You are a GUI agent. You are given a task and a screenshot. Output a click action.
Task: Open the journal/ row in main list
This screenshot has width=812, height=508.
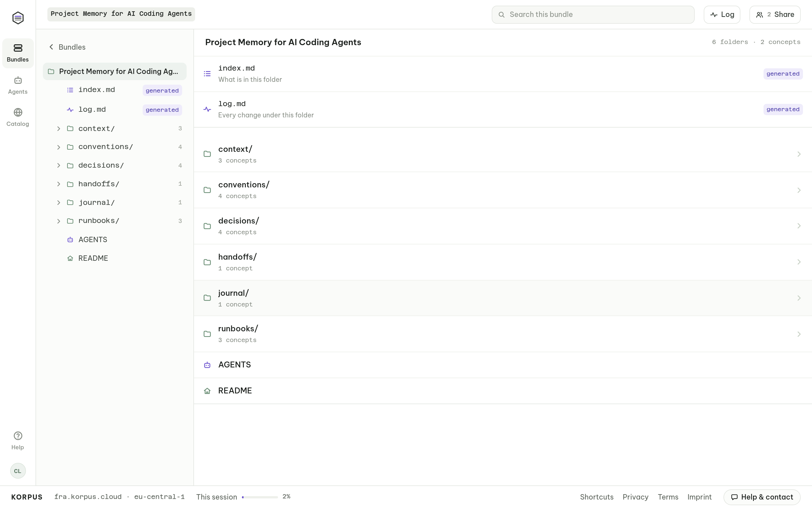[x=503, y=298]
